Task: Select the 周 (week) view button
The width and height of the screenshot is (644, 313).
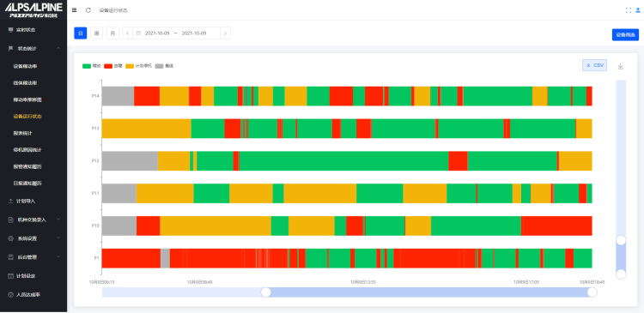Action: [x=96, y=33]
